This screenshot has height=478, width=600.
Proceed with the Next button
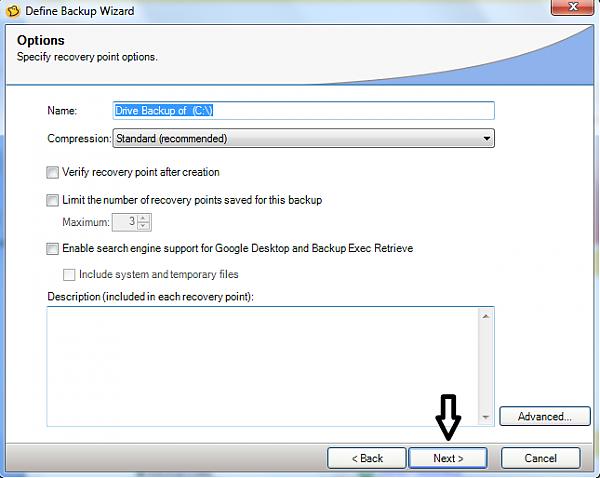tap(448, 458)
